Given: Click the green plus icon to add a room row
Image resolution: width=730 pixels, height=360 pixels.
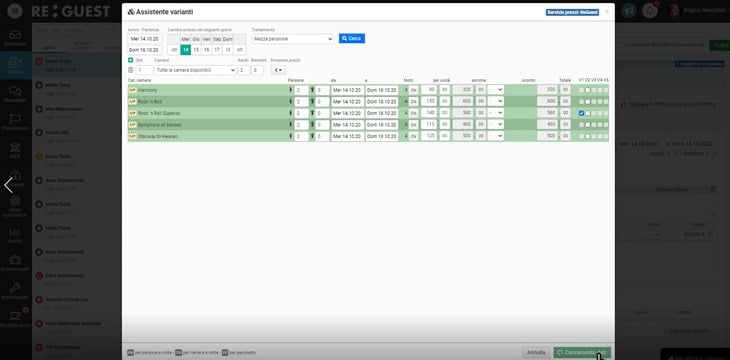Looking at the screenshot, I should pos(130,60).
